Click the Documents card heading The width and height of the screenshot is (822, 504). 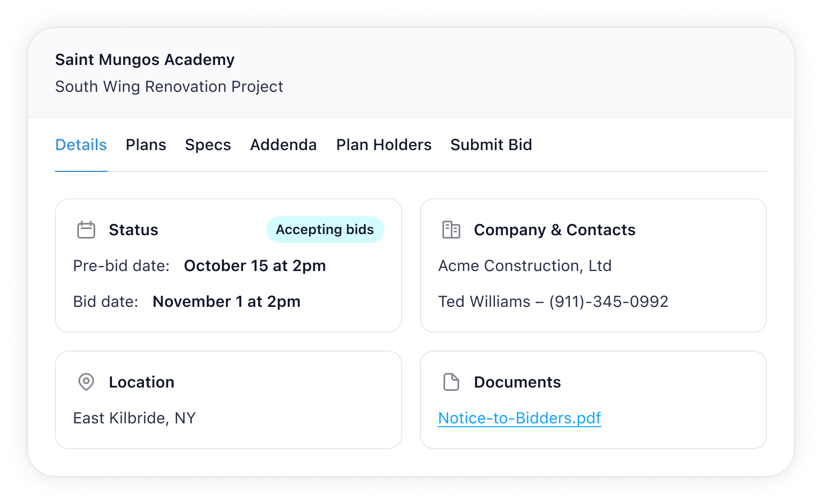point(517,382)
